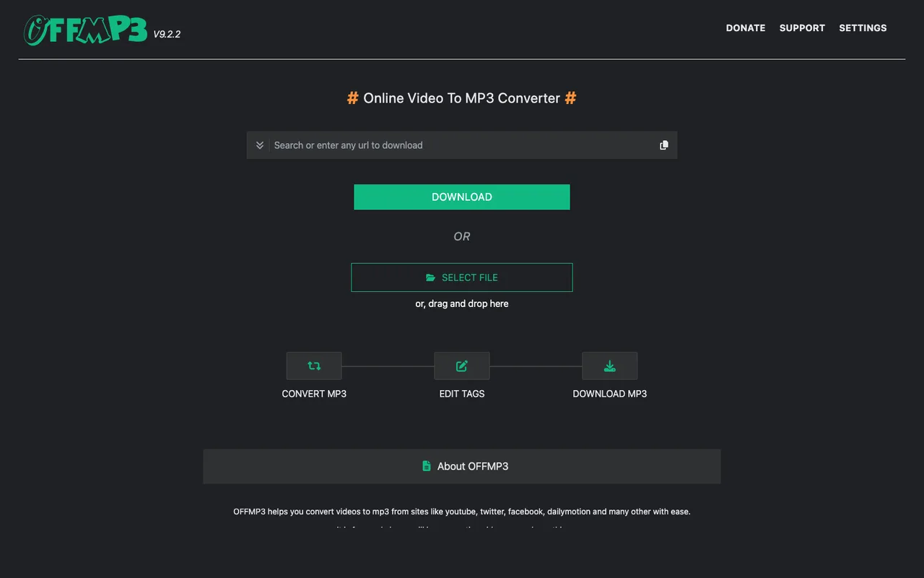Image resolution: width=924 pixels, height=578 pixels.
Task: Click the document icon next to About OFFMP3
Action: click(427, 466)
